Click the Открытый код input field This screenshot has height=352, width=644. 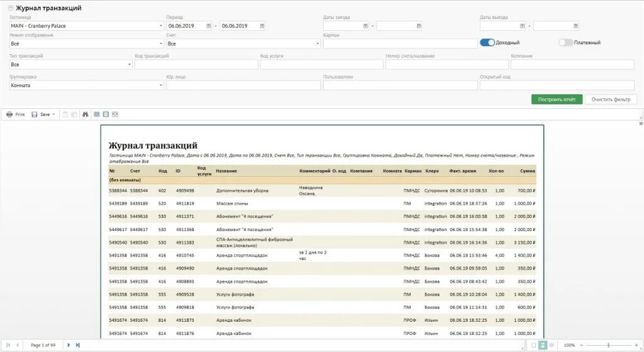click(x=557, y=86)
